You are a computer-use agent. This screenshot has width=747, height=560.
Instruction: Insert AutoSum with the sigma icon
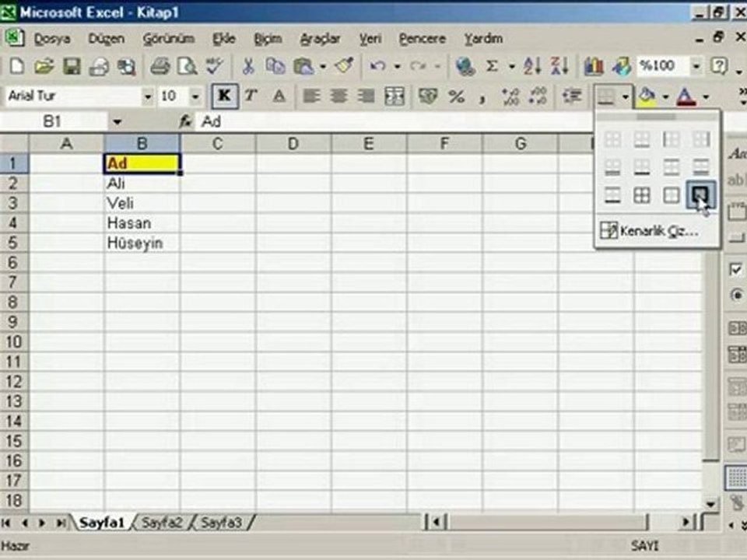click(x=492, y=66)
